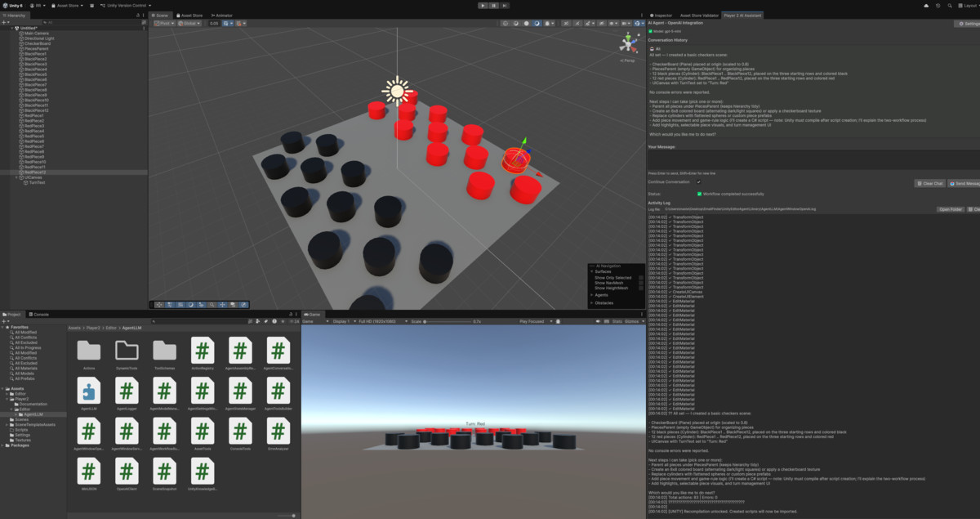Toggle the Hierarchy panel lock icon
Viewport: 980px width, 519px height.
(x=139, y=15)
